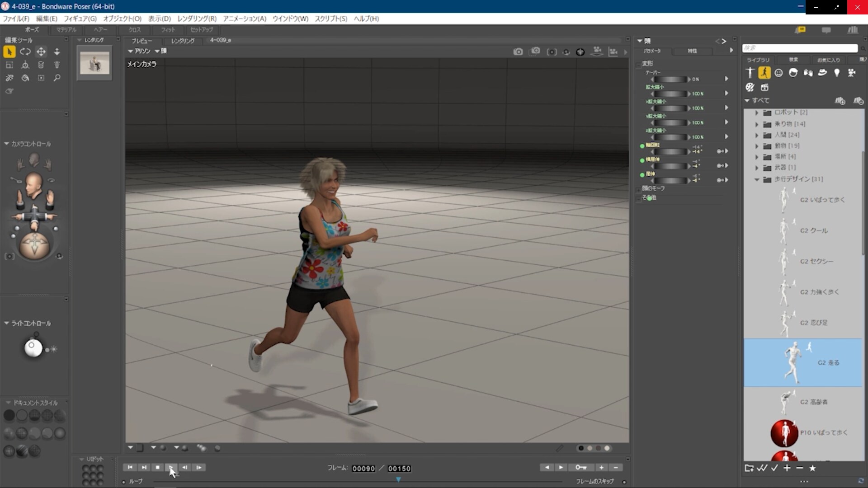Click the minus delete-keyframe button
The image size is (868, 488).
(615, 467)
